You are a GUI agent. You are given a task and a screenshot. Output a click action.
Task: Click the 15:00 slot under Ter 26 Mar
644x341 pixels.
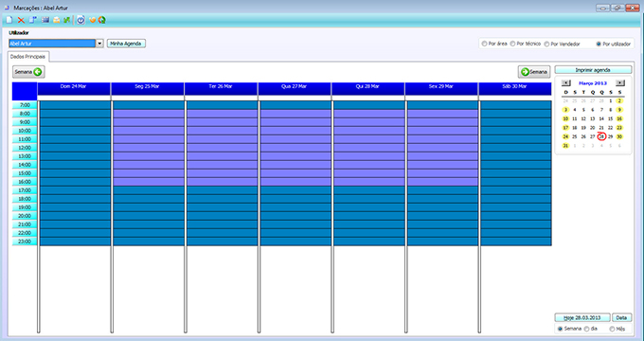click(223, 173)
